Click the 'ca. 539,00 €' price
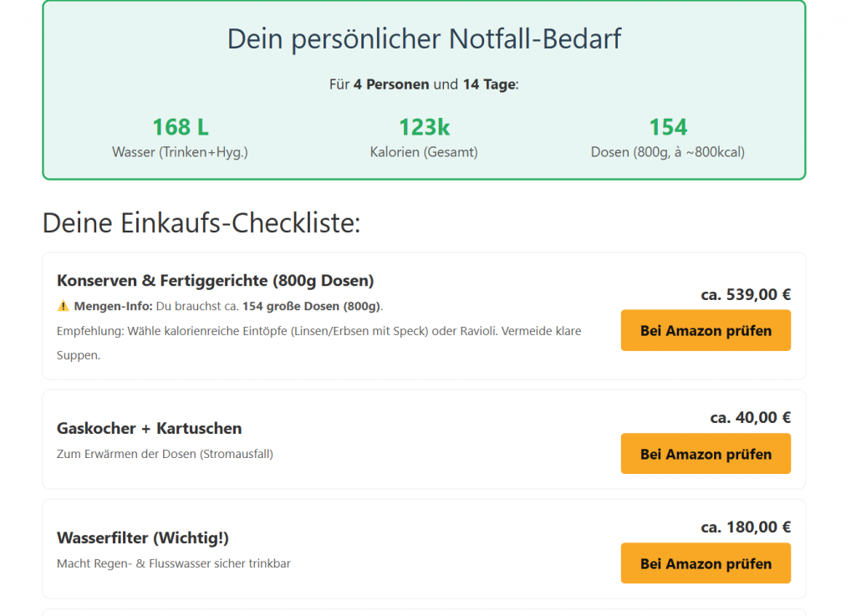Image resolution: width=856 pixels, height=616 pixels. point(746,294)
